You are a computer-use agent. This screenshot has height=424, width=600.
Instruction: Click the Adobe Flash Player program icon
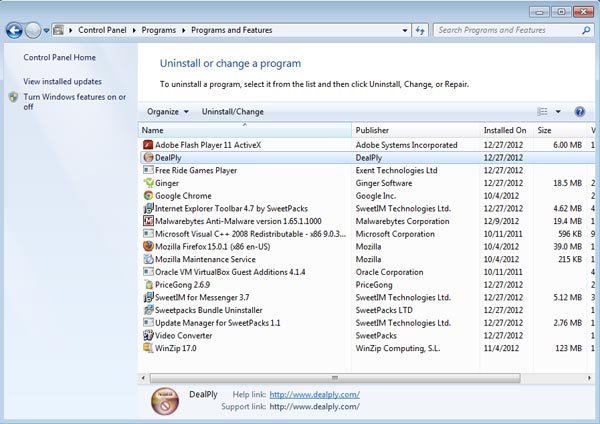click(x=148, y=145)
